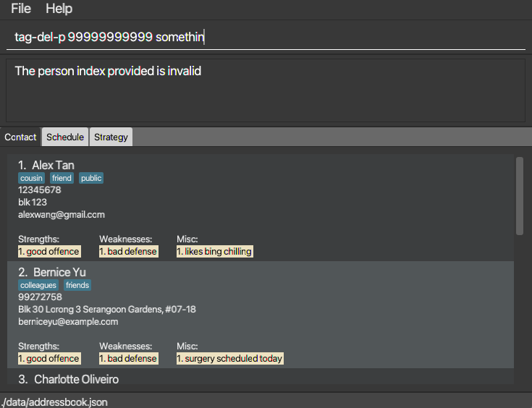This screenshot has height=408, width=532.
Task: Open the Help menu
Action: coord(59,9)
